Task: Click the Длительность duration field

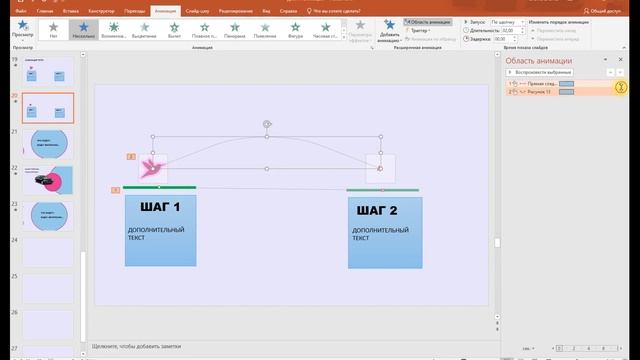Action: [510, 31]
